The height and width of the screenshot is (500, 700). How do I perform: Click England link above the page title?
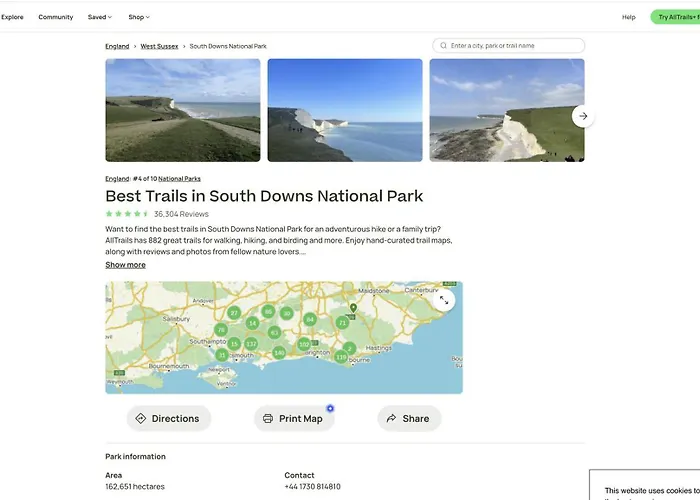click(117, 179)
